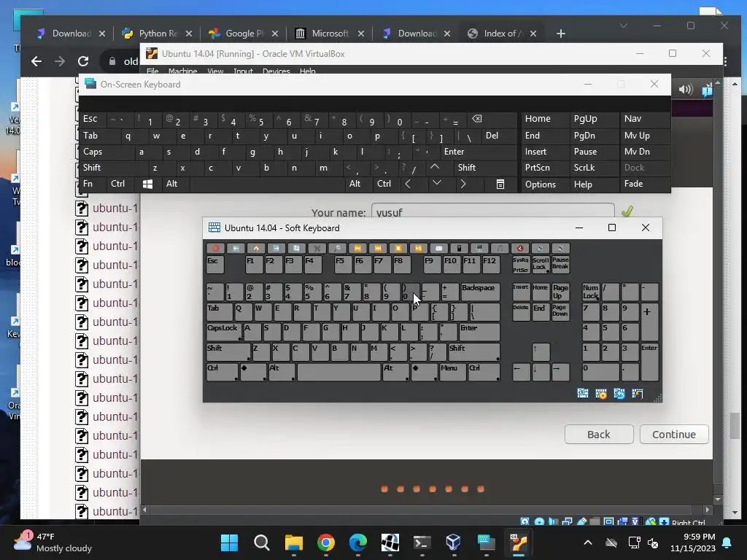Switch to the Google Pl Chrome tab
This screenshot has height=560, width=747.
[244, 34]
